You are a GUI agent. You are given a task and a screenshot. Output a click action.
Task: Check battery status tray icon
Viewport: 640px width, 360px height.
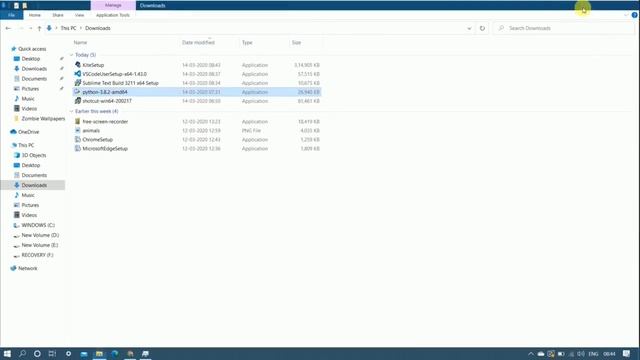pos(561,354)
